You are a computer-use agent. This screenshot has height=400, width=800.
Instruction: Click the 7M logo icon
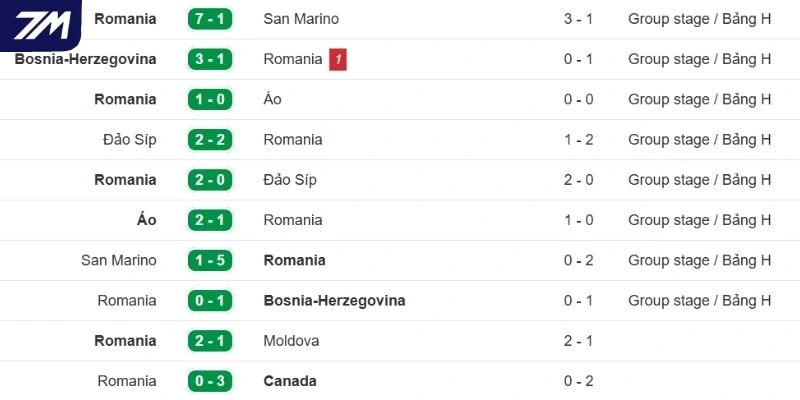(40, 25)
